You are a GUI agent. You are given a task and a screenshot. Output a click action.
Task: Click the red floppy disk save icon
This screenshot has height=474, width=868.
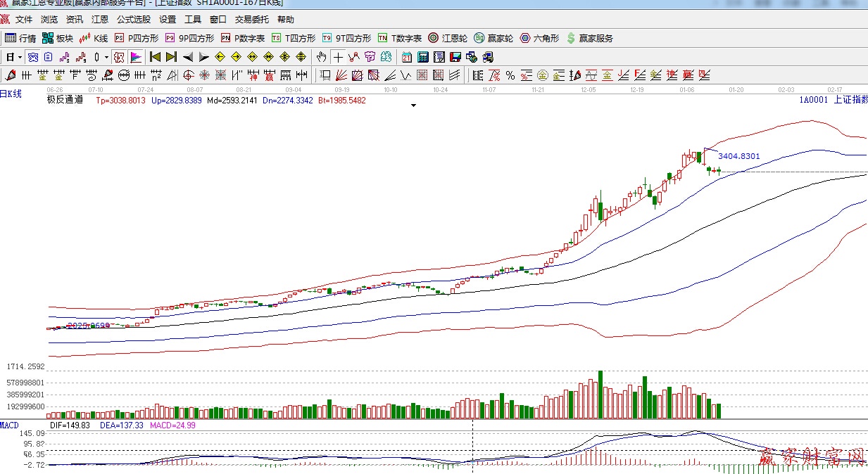point(455,57)
